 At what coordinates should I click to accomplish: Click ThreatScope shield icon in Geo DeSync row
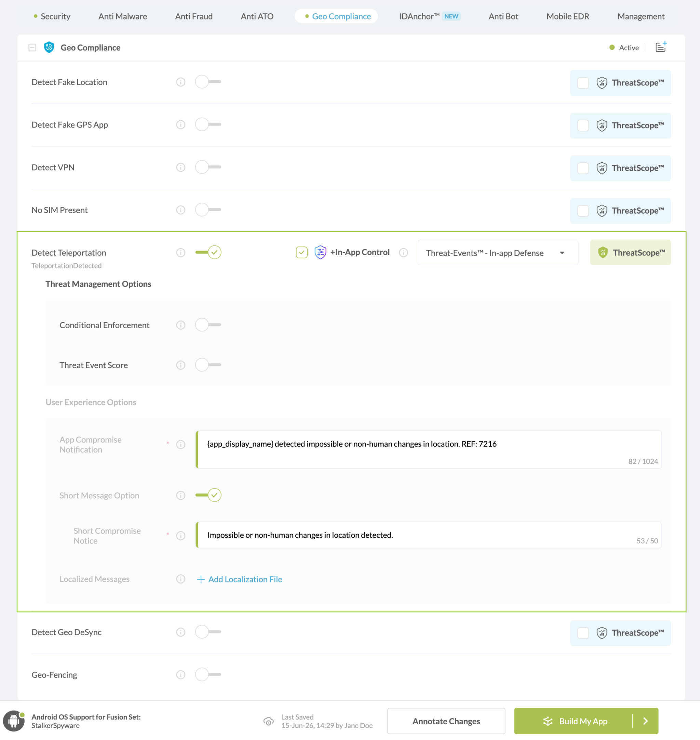[602, 633]
